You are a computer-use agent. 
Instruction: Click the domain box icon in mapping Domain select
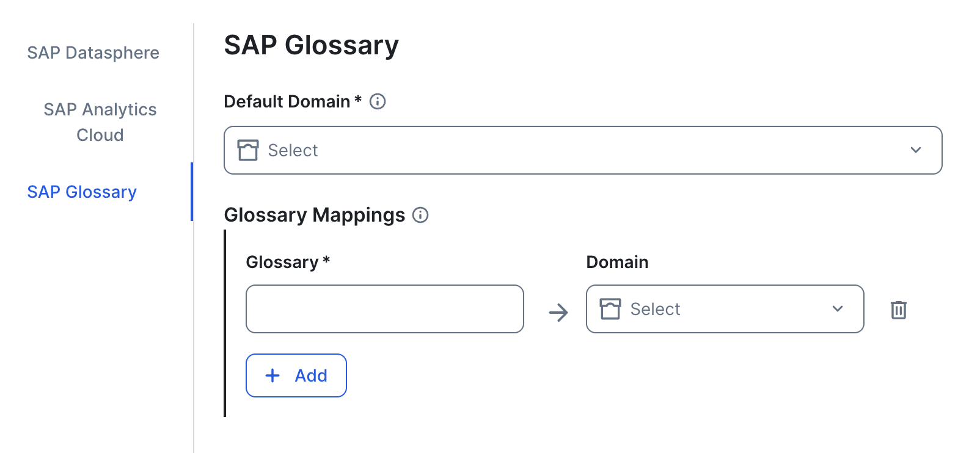610,309
